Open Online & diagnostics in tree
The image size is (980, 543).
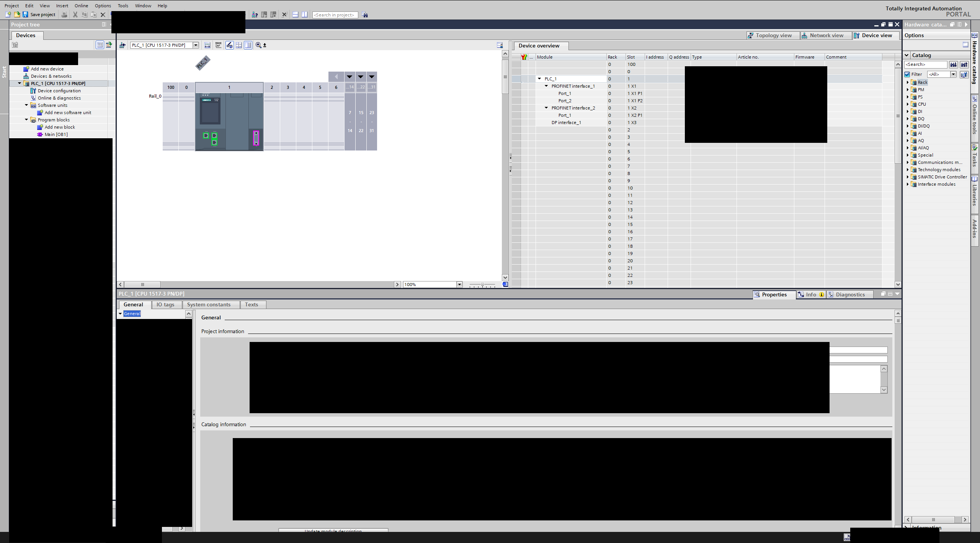click(x=59, y=98)
